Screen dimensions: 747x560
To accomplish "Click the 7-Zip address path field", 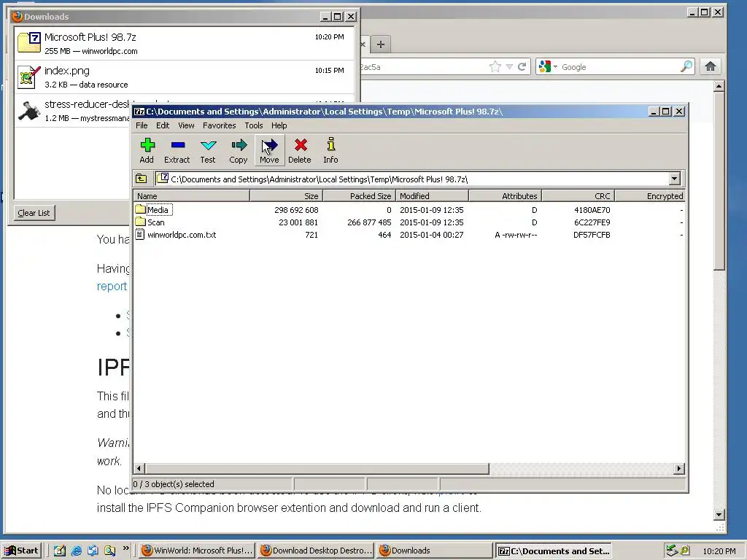I will tap(413, 179).
